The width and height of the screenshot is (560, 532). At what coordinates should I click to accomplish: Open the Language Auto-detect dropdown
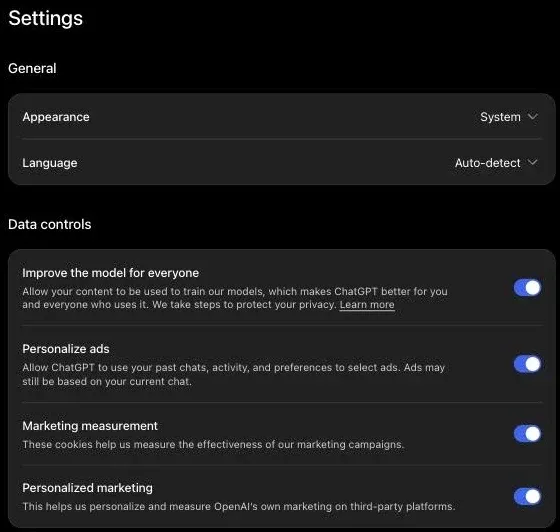tap(496, 163)
